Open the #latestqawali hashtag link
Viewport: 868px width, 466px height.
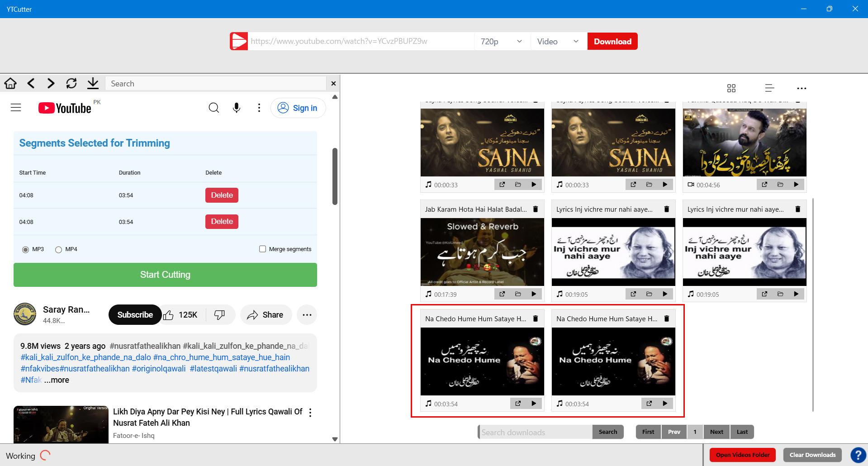[x=213, y=369]
